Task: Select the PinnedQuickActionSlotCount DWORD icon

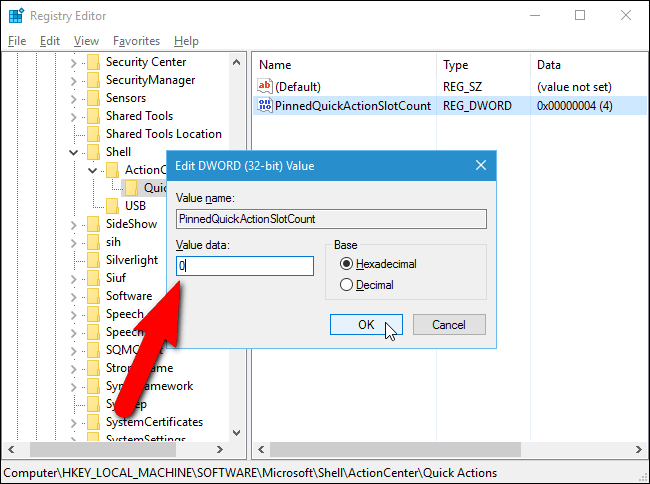Action: point(264,105)
